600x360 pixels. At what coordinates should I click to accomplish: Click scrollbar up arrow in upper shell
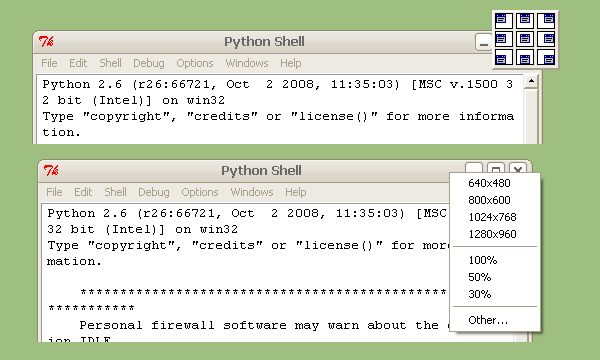pyautogui.click(x=531, y=81)
